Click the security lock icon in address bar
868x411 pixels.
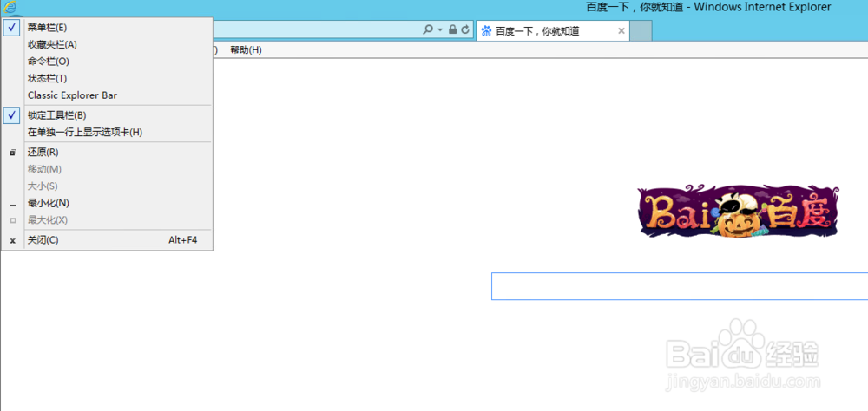click(x=452, y=29)
